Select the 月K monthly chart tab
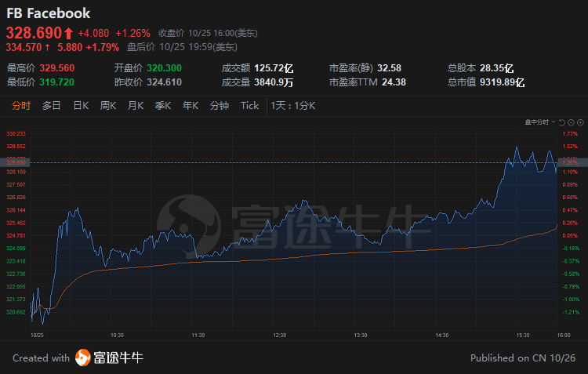This screenshot has height=374, width=588. pyautogui.click(x=136, y=106)
